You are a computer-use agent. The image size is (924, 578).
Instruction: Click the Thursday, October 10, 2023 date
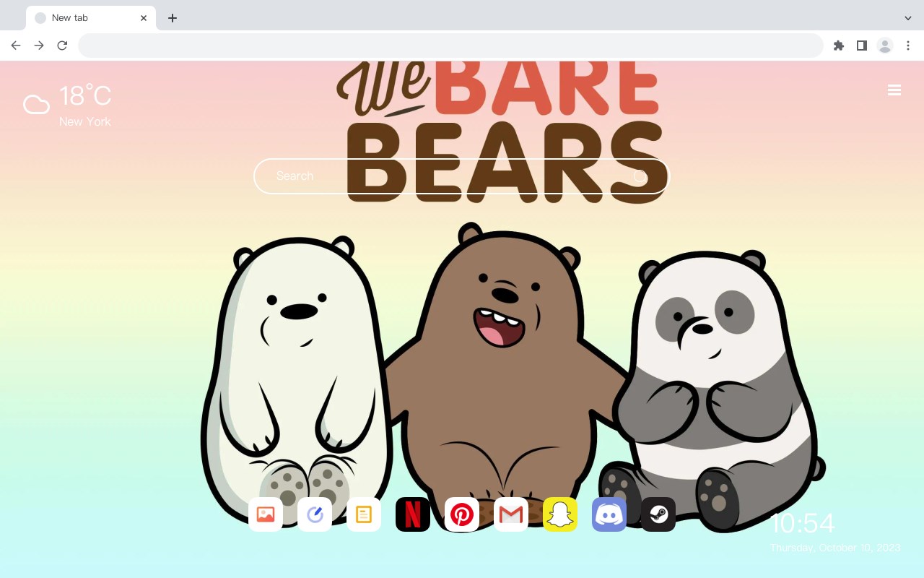coord(835,548)
